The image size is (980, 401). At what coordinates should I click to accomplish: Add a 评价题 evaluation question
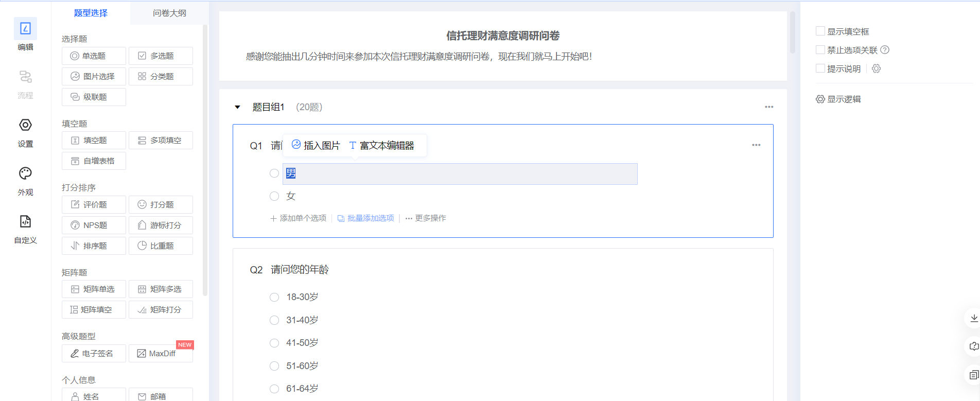tap(94, 204)
